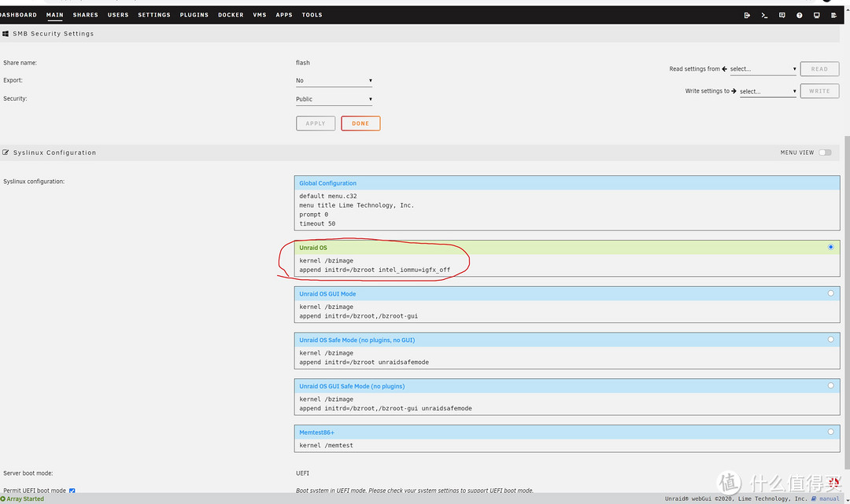The image size is (850, 504).
Task: Toggle the MENU VIEW switch
Action: [x=825, y=153]
